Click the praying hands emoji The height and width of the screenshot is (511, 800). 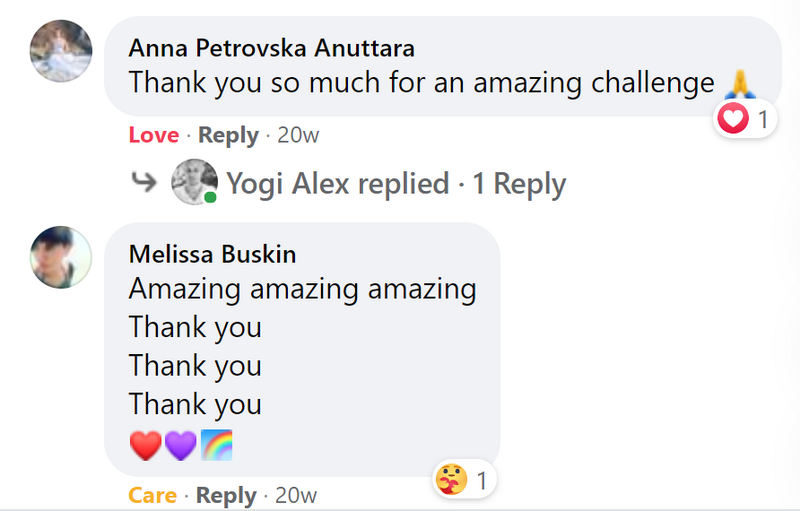[735, 84]
